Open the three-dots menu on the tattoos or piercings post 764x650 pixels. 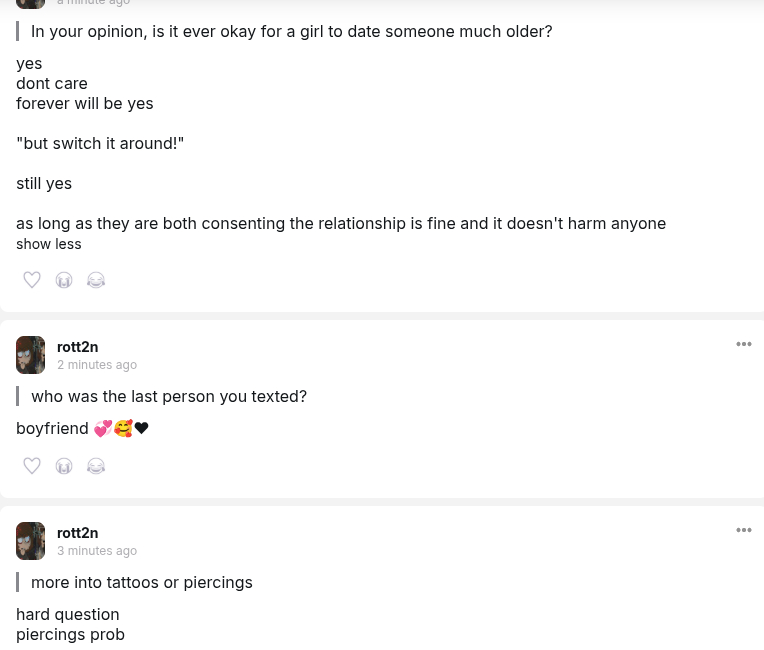coord(743,530)
